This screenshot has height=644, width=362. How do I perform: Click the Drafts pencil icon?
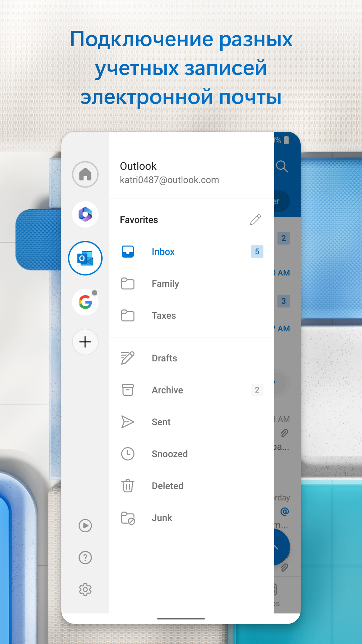click(x=128, y=358)
